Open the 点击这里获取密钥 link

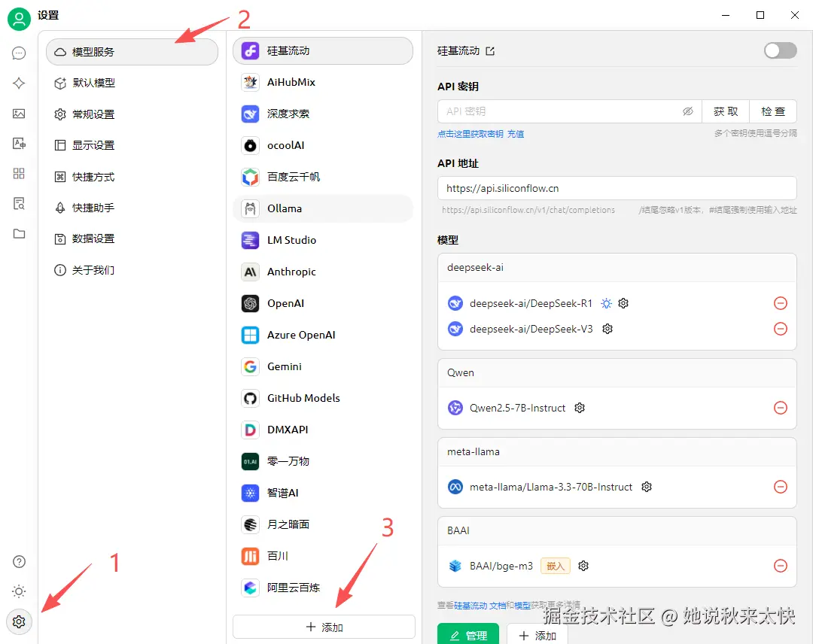(x=470, y=134)
